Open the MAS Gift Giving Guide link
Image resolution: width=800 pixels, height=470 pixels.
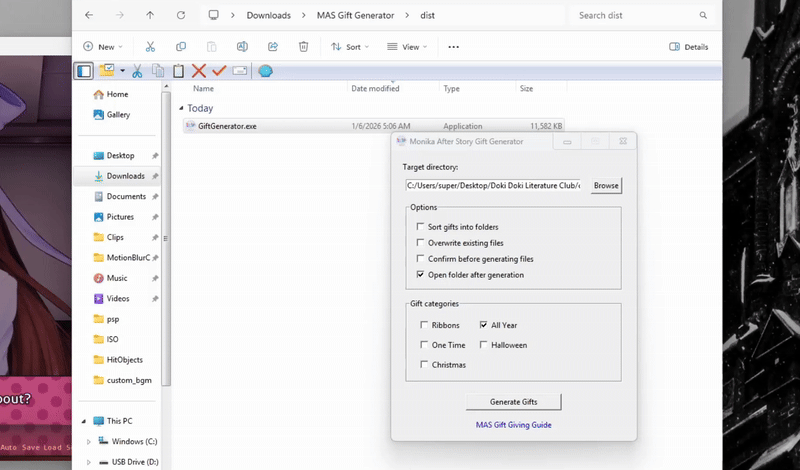(x=514, y=425)
